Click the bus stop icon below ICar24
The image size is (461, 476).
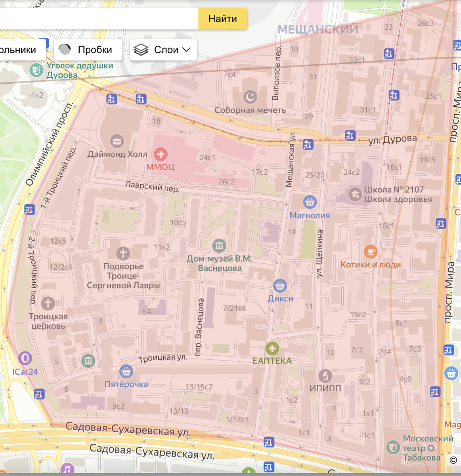pyautogui.click(x=39, y=394)
